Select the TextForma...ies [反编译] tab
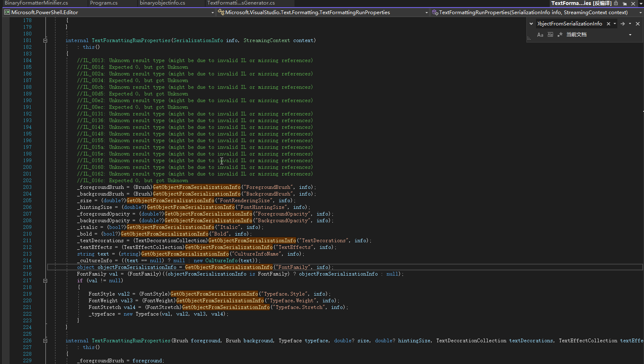The image size is (644, 364). [581, 3]
